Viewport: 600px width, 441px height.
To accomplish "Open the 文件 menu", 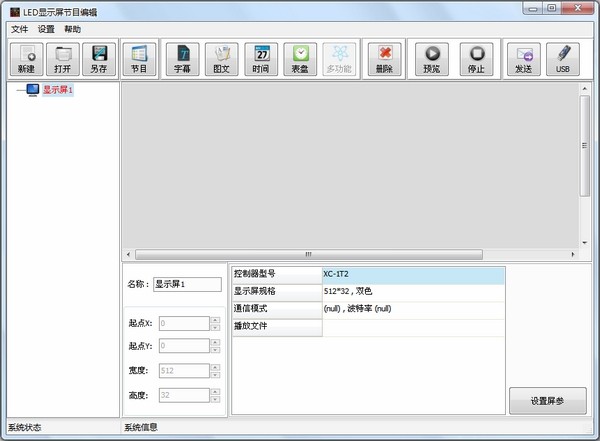I will 20,29.
